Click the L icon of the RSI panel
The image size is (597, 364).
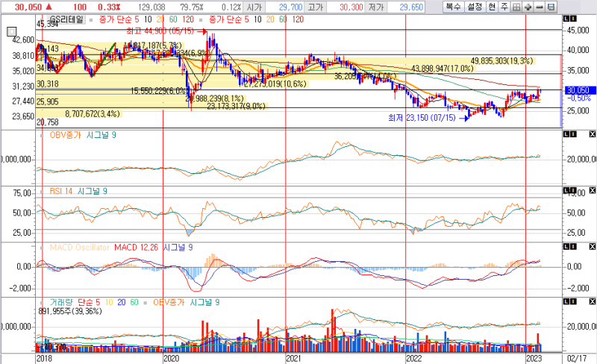point(566,190)
